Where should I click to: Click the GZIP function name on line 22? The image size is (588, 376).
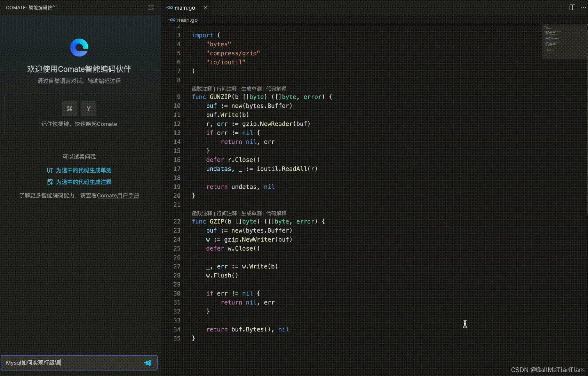point(217,221)
